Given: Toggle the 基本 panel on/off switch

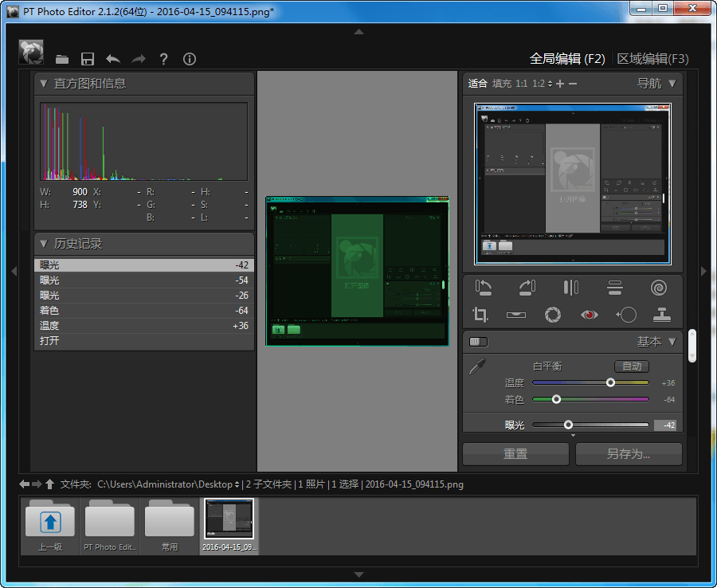Looking at the screenshot, I should [x=478, y=342].
